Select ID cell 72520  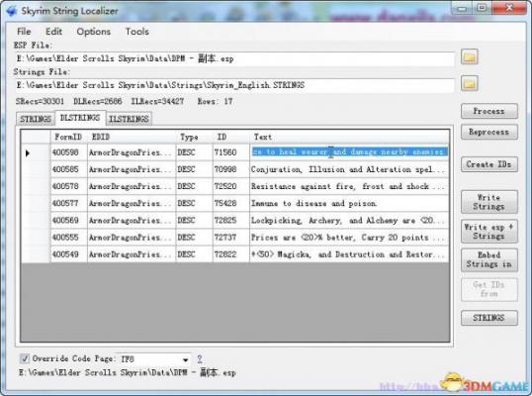[x=231, y=186]
